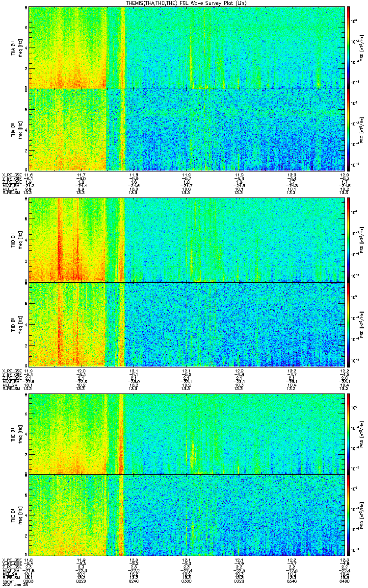Viewport: 368px width, 588px height.
Task: Click the PSD label next to THE B-parallel color bar
Action: [362, 514]
